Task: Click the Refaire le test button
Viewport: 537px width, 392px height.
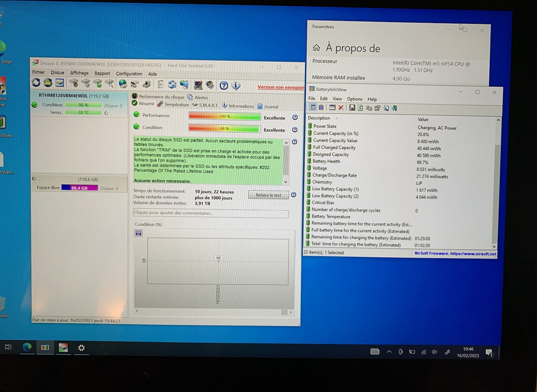Action: point(268,195)
